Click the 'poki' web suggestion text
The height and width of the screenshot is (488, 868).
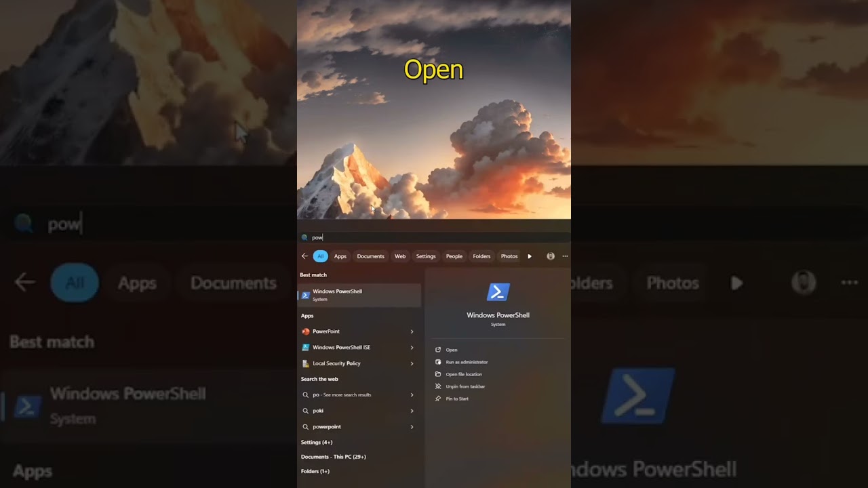point(318,411)
